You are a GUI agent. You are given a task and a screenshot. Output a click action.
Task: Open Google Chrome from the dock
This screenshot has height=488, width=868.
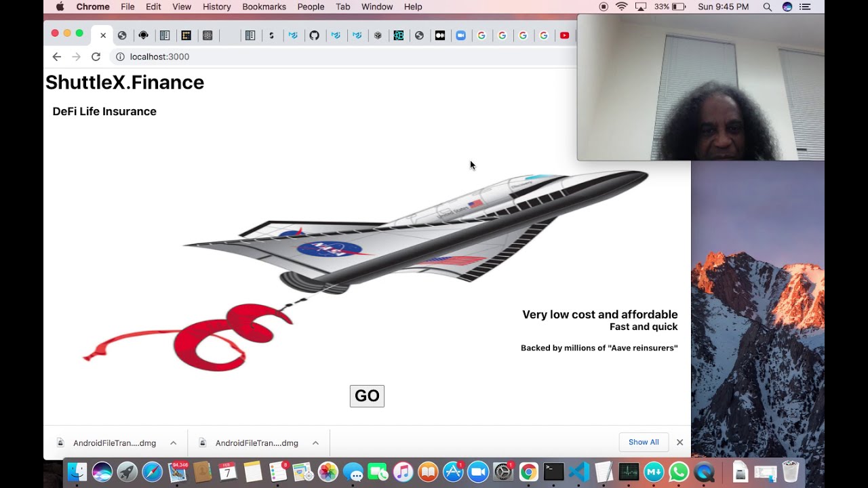[x=528, y=472]
